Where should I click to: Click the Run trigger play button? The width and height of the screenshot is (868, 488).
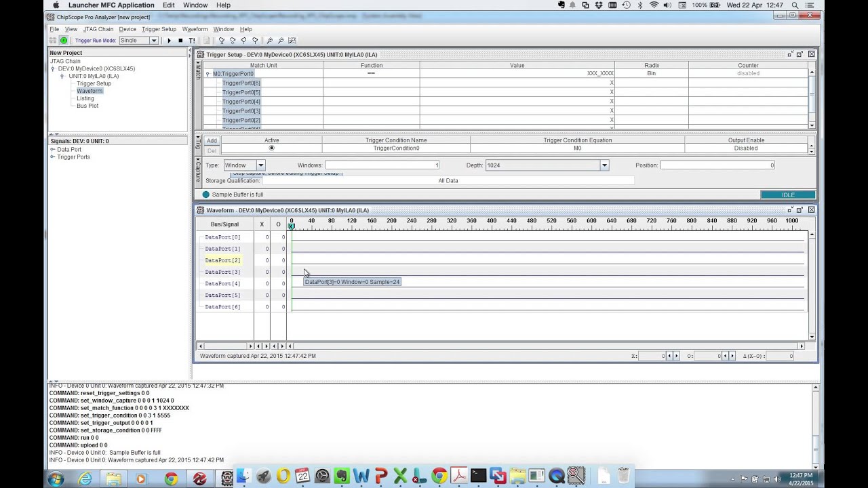pos(169,41)
